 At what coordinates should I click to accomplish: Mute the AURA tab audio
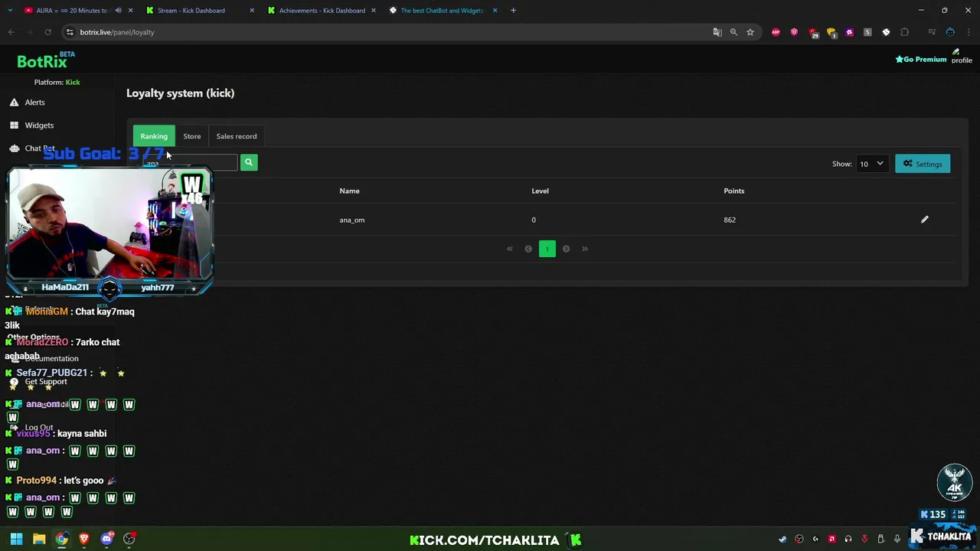coord(118,11)
